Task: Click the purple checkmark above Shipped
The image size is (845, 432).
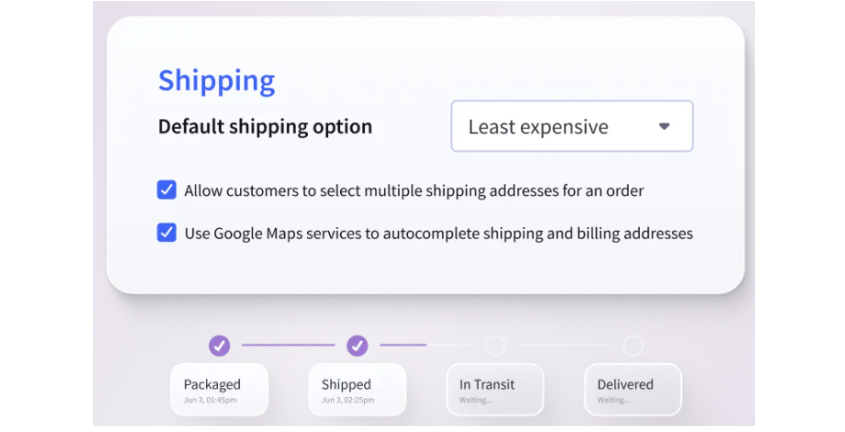Action: (357, 345)
